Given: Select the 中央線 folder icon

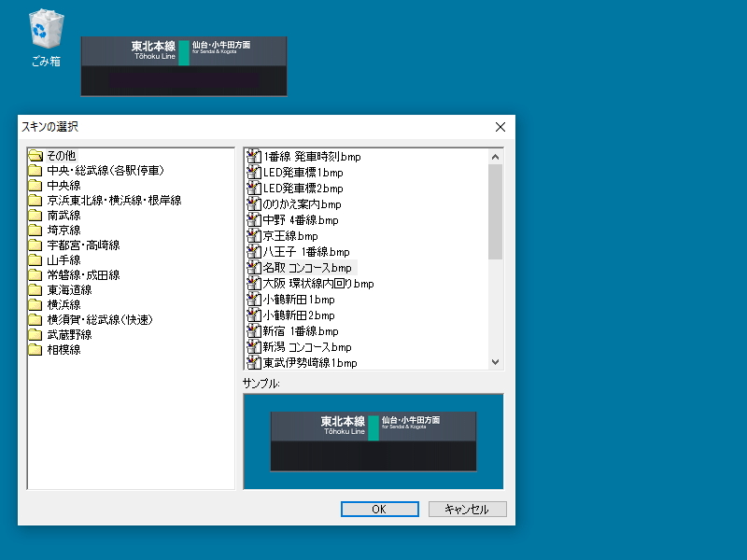Looking at the screenshot, I should click(35, 185).
